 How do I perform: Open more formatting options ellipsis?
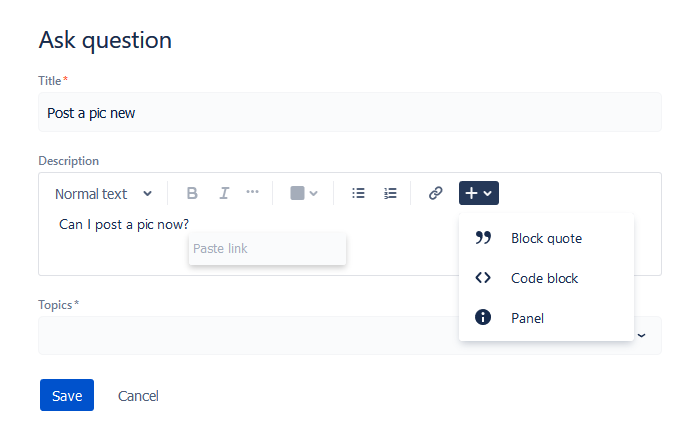click(x=252, y=192)
